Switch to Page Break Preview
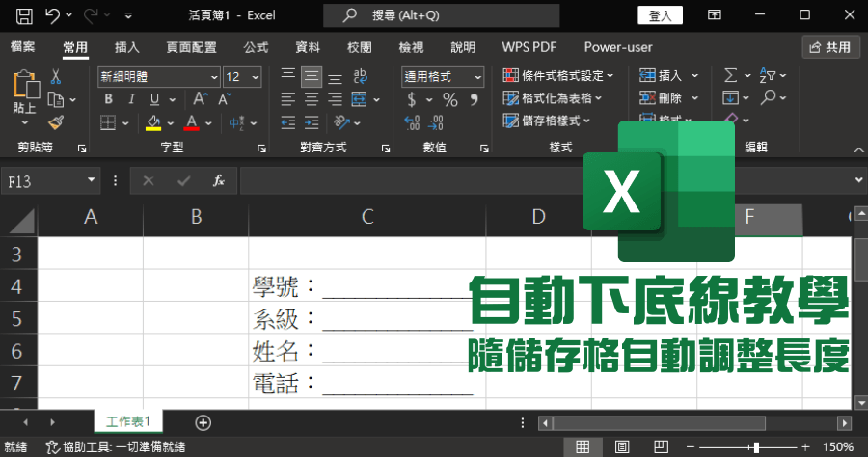Viewport: 868px width, 457px height. (x=661, y=446)
